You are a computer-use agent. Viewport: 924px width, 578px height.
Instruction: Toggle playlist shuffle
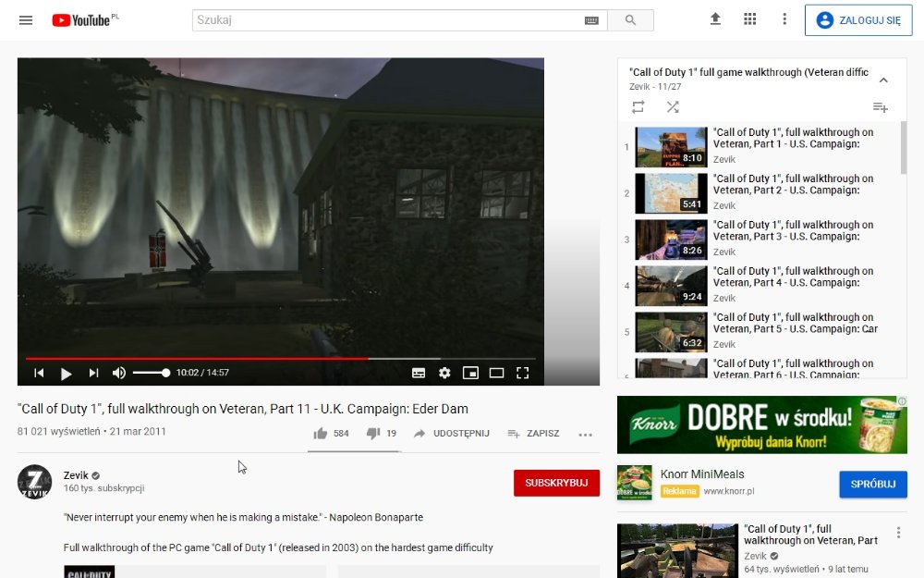coord(673,106)
